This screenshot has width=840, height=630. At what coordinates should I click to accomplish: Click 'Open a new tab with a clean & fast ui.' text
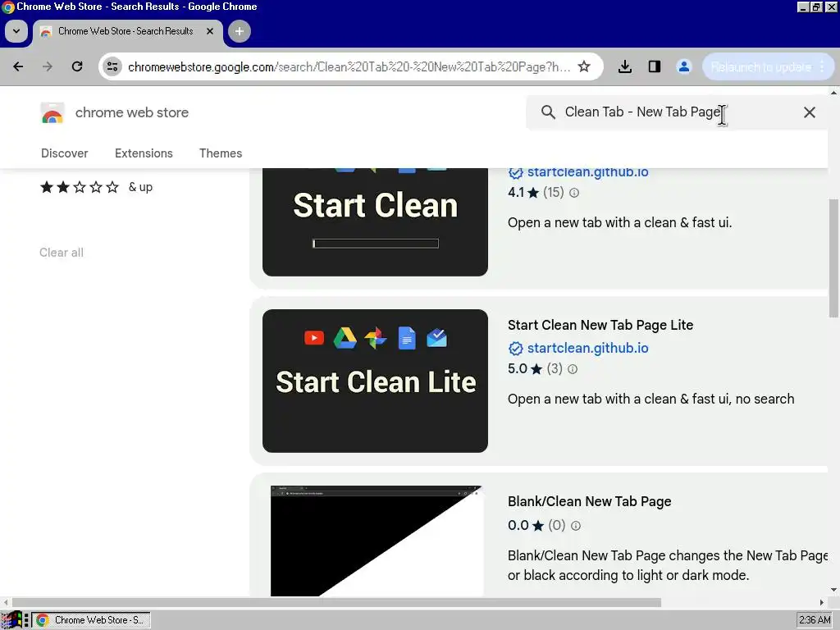click(x=620, y=223)
